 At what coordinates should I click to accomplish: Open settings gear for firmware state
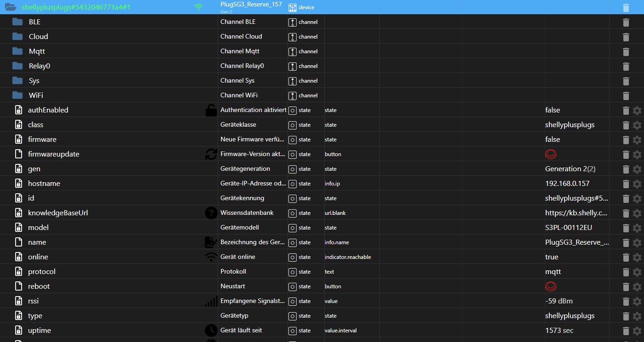pos(637,140)
